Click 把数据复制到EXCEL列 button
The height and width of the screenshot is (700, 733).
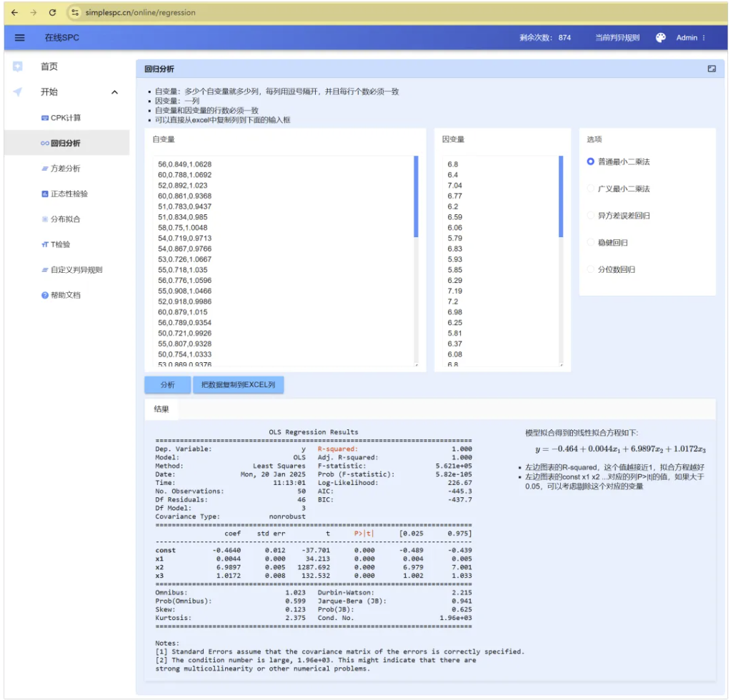[x=238, y=385]
